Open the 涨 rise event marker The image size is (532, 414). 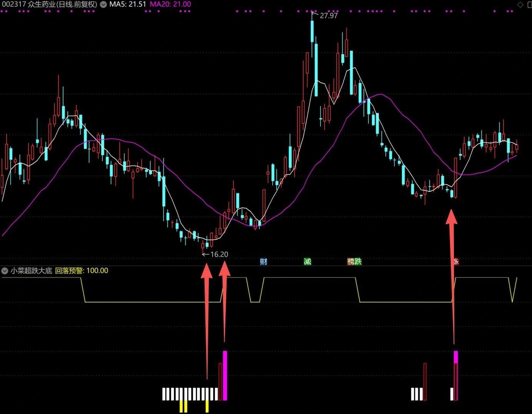point(456,262)
